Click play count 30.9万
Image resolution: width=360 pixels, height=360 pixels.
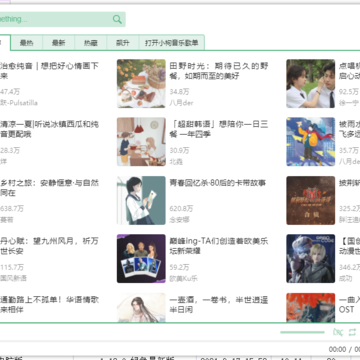click(x=179, y=150)
